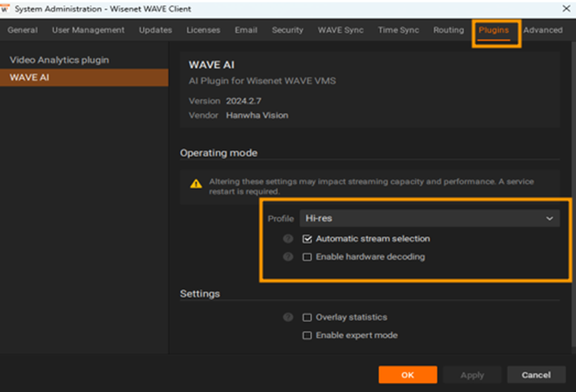Click AI Plugin for Wisenet WAVE VMS text
The height and width of the screenshot is (392, 576).
[262, 81]
